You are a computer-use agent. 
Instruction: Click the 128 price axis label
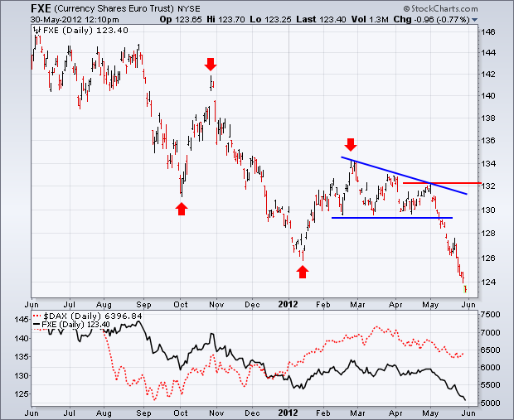[488, 234]
